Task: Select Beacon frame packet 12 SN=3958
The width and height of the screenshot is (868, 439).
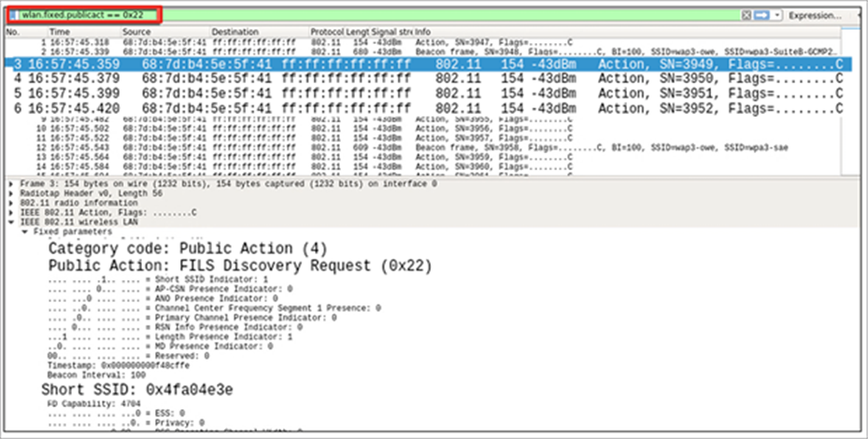Action: pos(423,148)
